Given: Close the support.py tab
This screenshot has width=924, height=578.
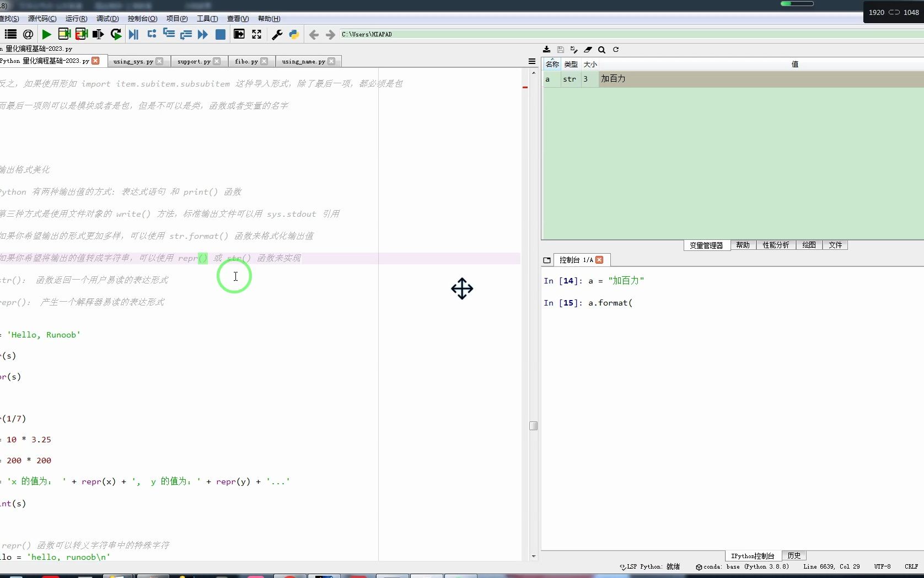Looking at the screenshot, I should (217, 61).
